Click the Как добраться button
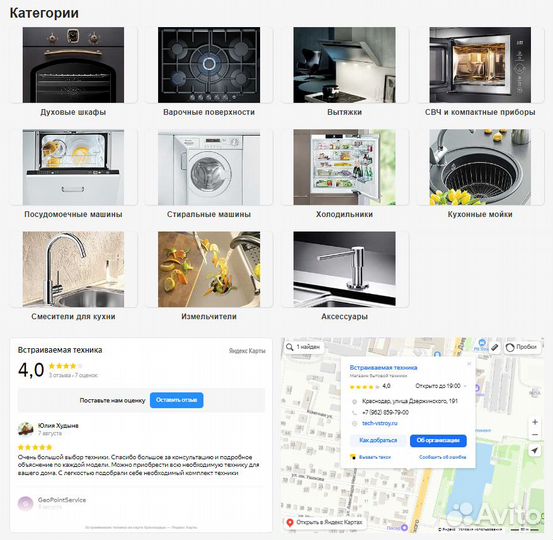553x540 pixels. tap(378, 440)
